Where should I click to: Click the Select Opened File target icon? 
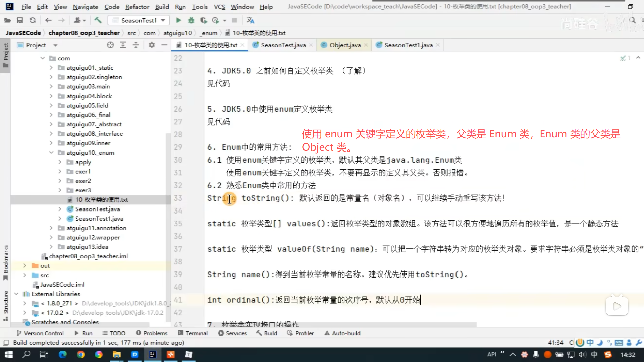[110, 45]
